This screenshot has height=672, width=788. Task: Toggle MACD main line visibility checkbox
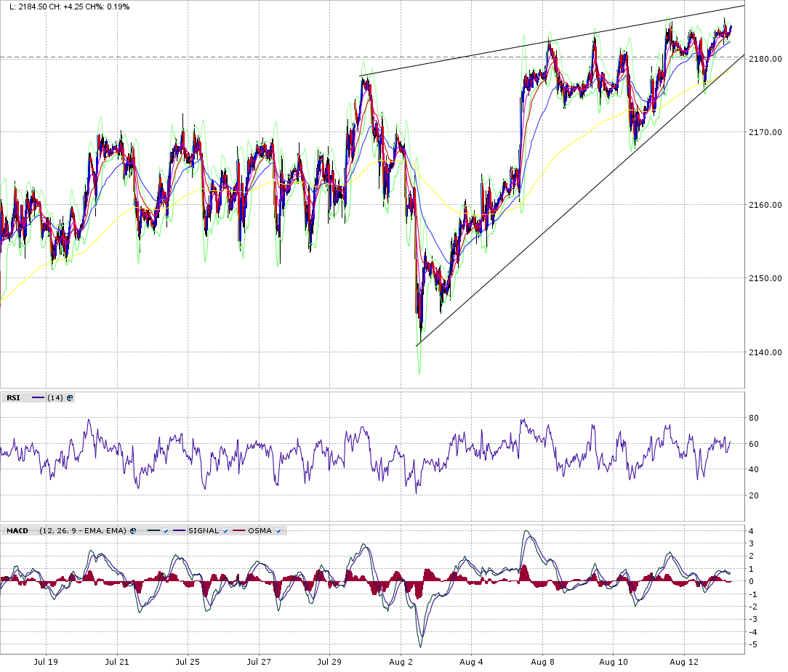[x=166, y=531]
